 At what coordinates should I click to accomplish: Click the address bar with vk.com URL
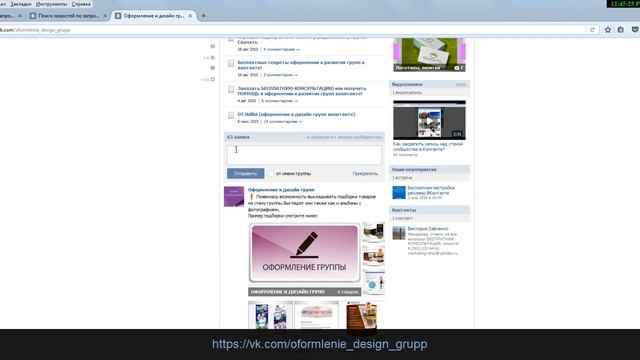[x=292, y=30]
